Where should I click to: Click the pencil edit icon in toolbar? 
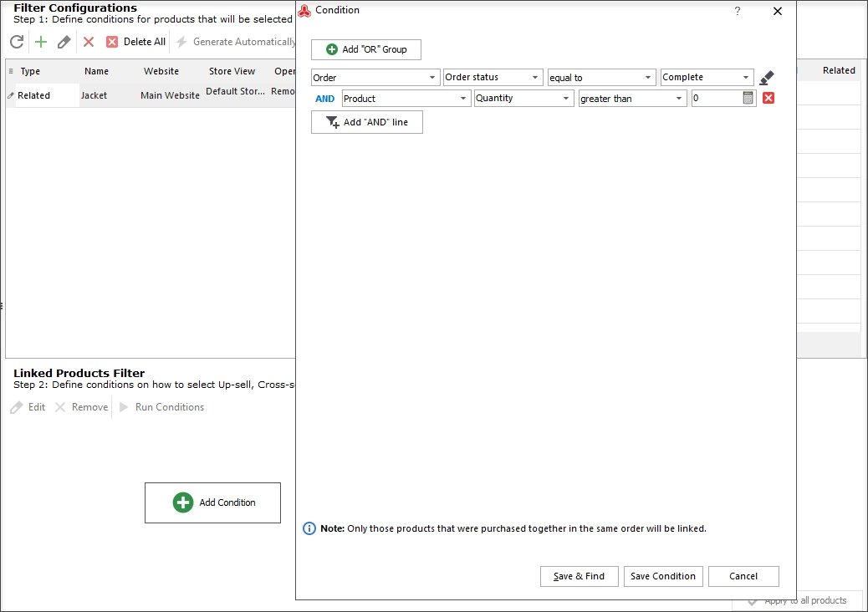pos(64,42)
